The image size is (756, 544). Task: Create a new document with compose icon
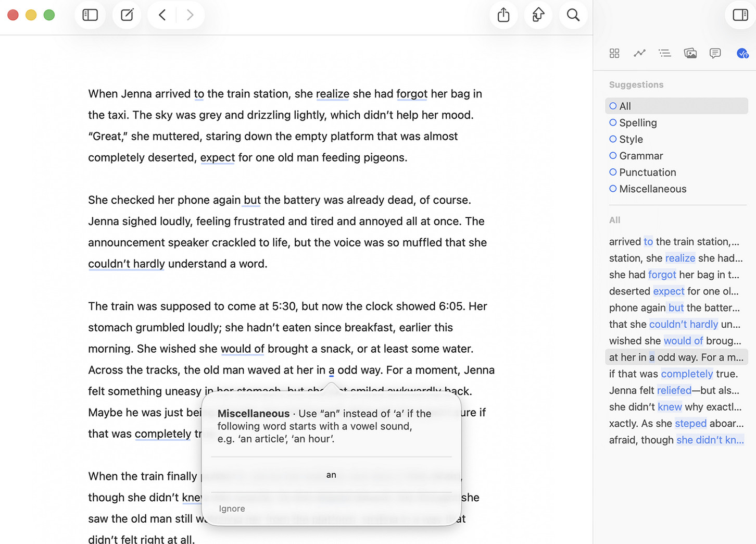(127, 15)
